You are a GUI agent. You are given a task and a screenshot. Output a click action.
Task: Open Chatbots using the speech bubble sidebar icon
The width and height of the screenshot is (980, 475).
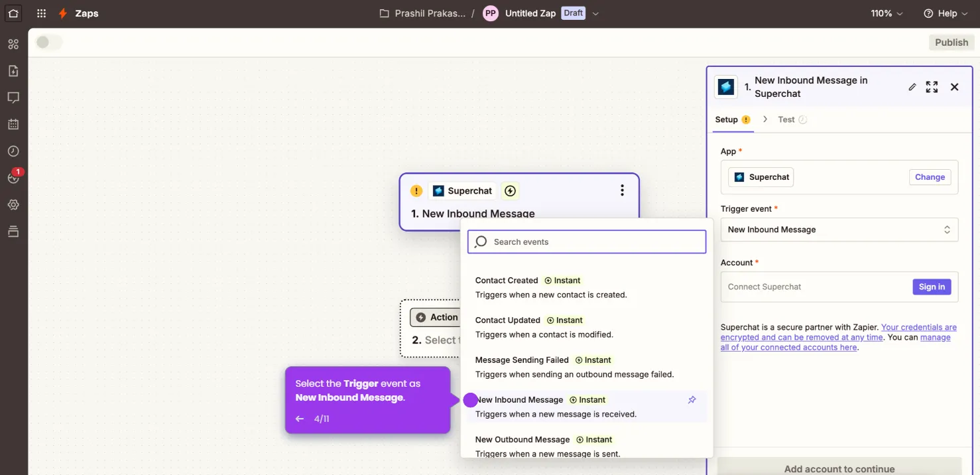[x=13, y=98]
